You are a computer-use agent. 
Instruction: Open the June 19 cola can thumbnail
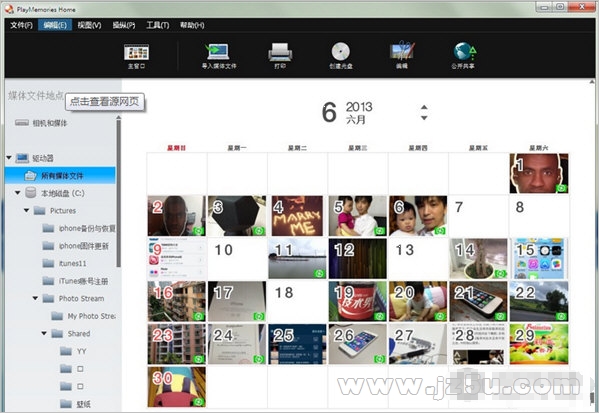pos(358,301)
